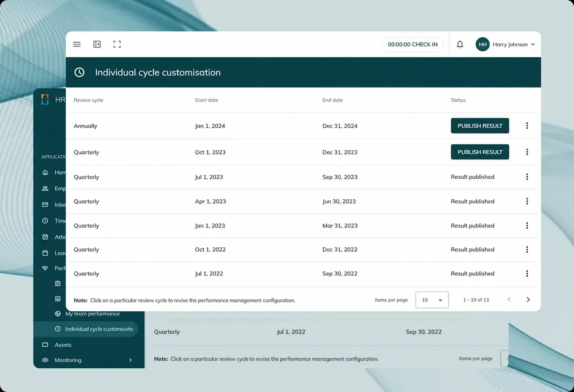Image resolution: width=574 pixels, height=392 pixels.
Task: Click the clock icon beside the page title
Action: [79, 72]
